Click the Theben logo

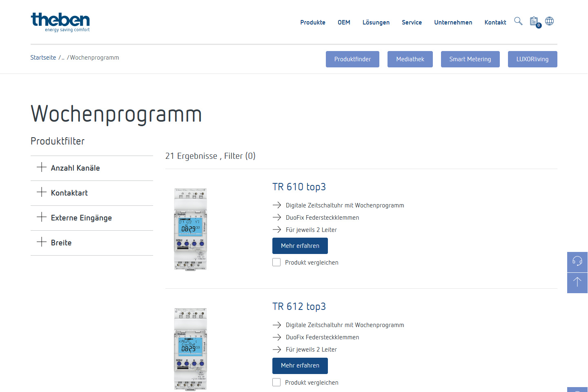pos(60,22)
